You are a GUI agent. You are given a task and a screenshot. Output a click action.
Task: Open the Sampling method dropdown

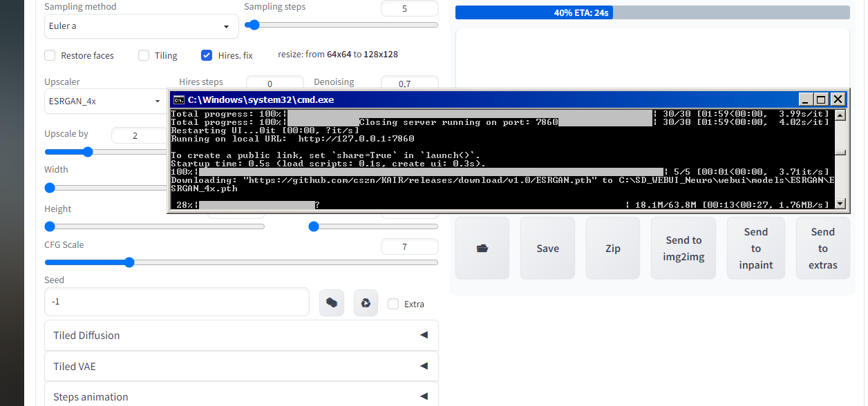coord(142,26)
